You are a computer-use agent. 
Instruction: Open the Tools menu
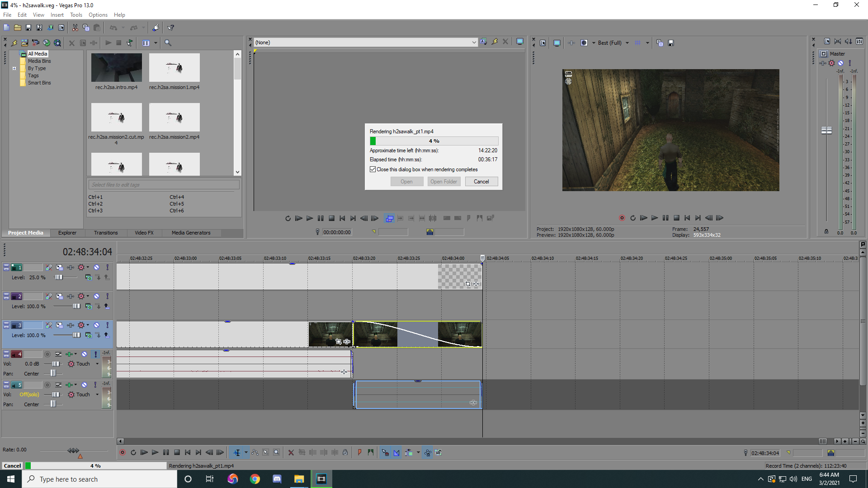pos(76,15)
